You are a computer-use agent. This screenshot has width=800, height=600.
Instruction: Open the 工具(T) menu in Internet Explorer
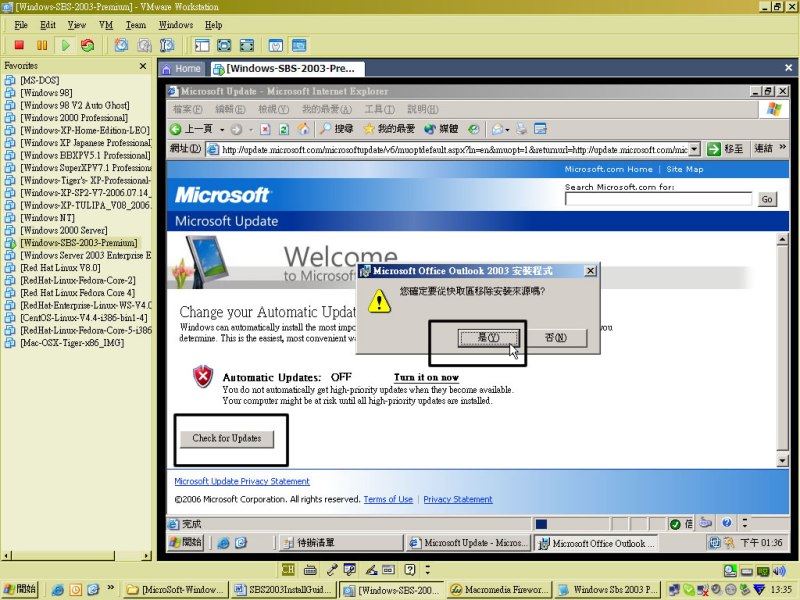pyautogui.click(x=380, y=109)
